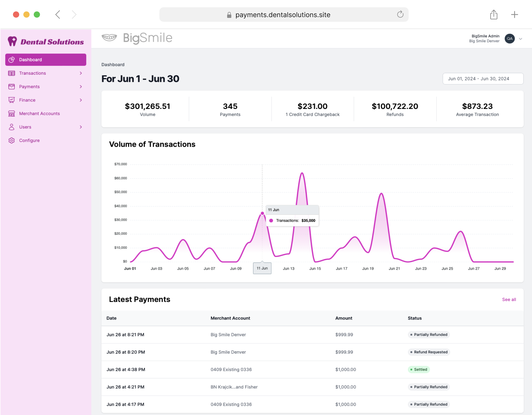
Task: Click the Merchant Accounts storefront icon
Action: pyautogui.click(x=11, y=114)
